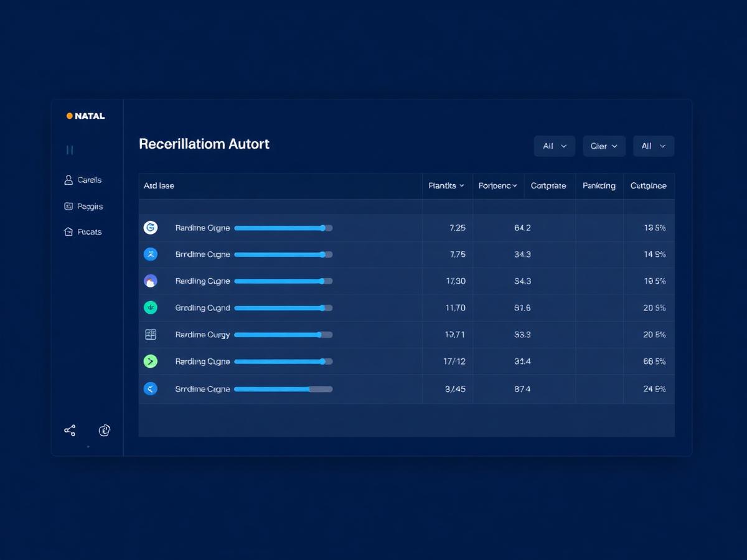Click the Srrdime Cugne row name

pyautogui.click(x=202, y=389)
